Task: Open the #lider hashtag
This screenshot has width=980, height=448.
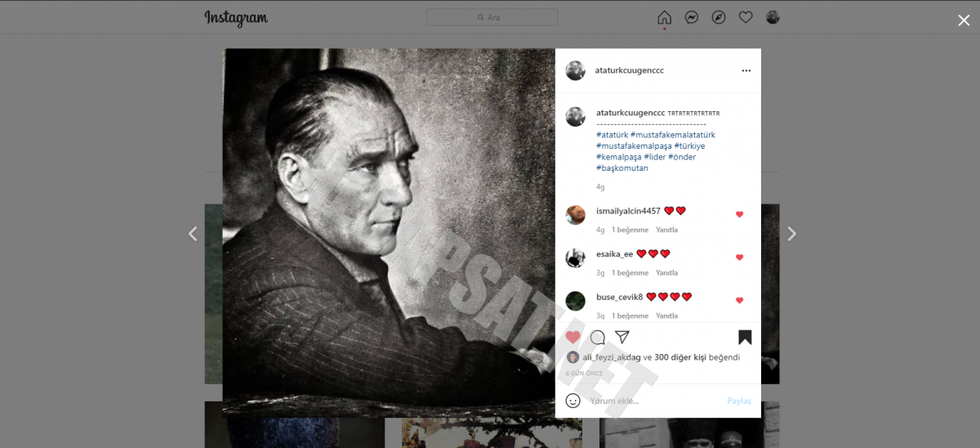Action: pos(655,157)
